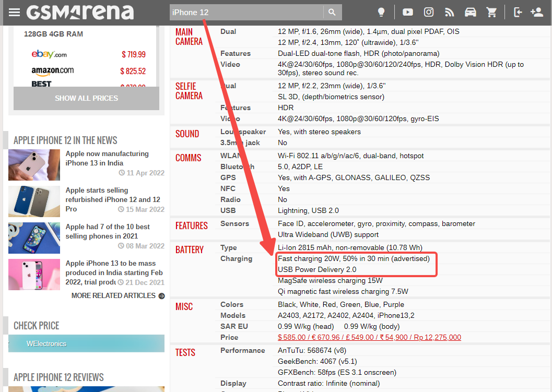
Task: Open the Amazon price listing
Action: [x=52, y=71]
